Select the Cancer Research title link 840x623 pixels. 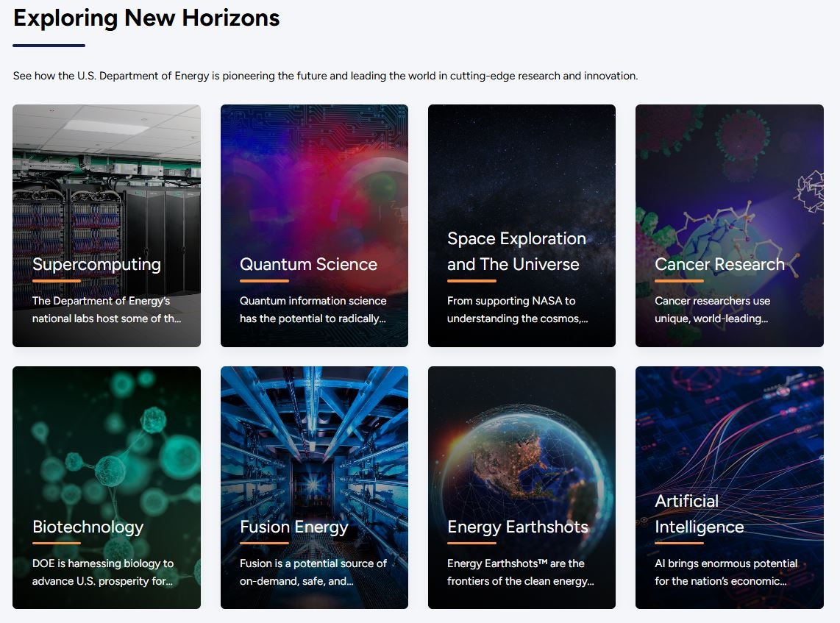point(719,265)
